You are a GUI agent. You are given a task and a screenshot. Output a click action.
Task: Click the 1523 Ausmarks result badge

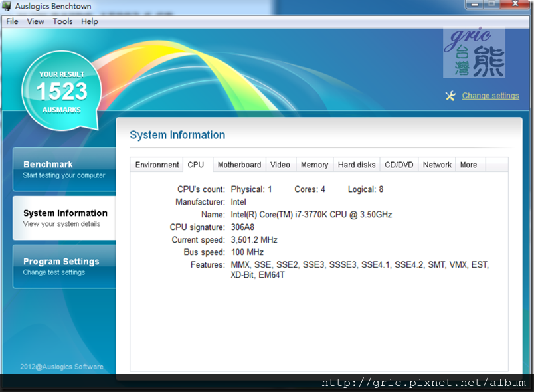pos(62,91)
